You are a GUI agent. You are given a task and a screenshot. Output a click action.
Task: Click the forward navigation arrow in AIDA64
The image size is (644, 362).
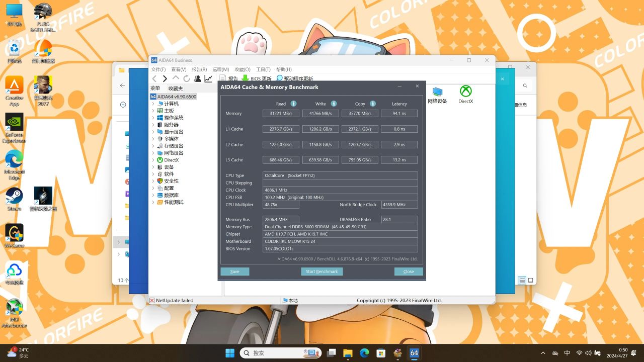pyautogui.click(x=165, y=79)
